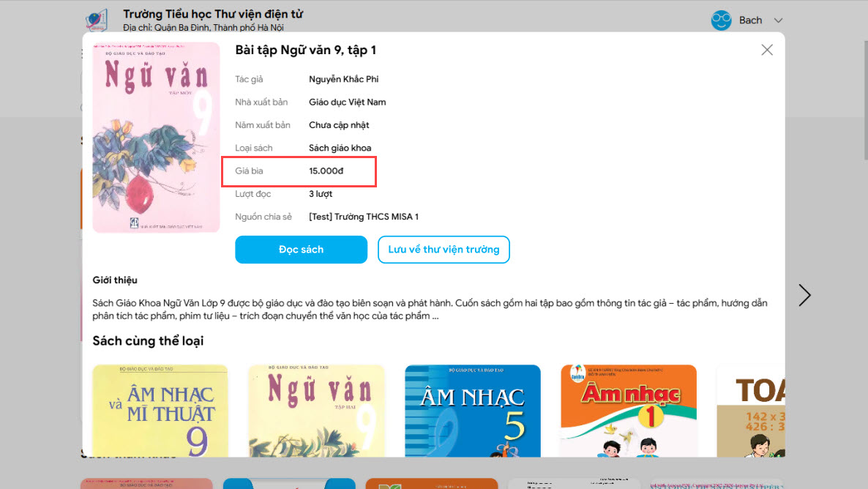
Task: Open the Toán book thumbnail
Action: (x=751, y=411)
